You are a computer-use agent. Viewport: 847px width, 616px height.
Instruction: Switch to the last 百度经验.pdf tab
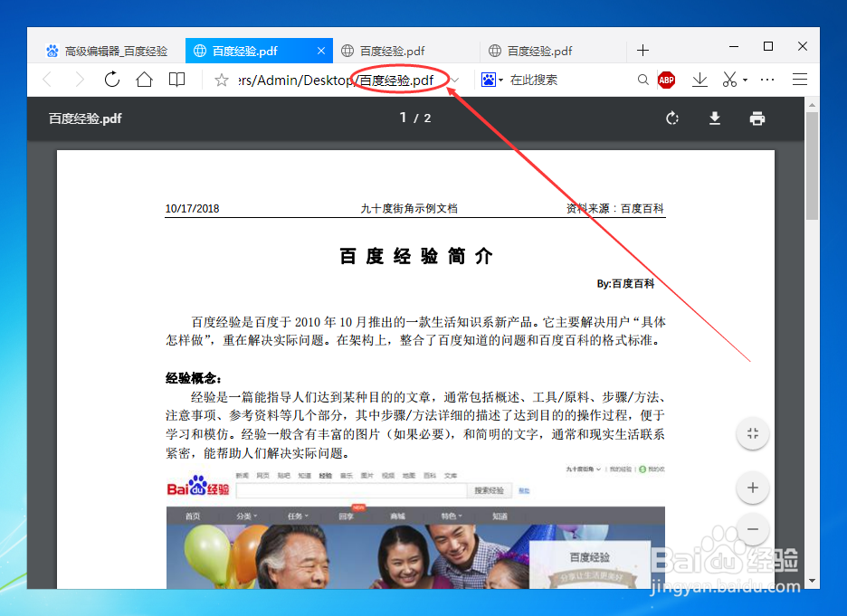pyautogui.click(x=553, y=51)
